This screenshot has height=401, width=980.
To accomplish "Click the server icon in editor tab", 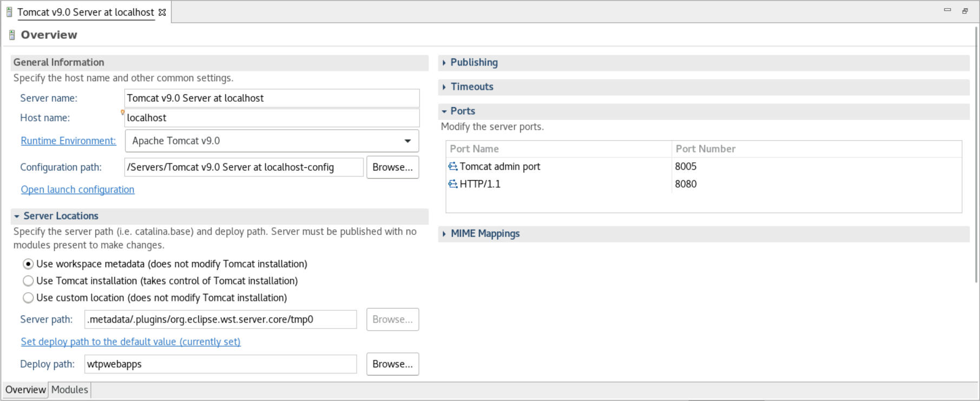I will (9, 12).
